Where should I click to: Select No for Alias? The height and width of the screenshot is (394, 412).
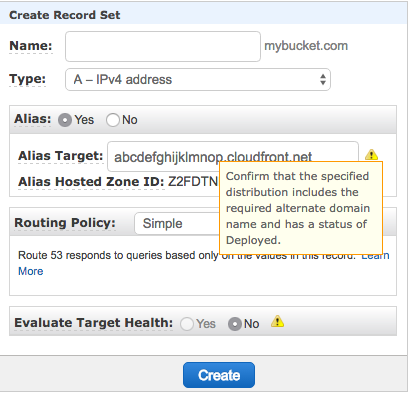113,120
